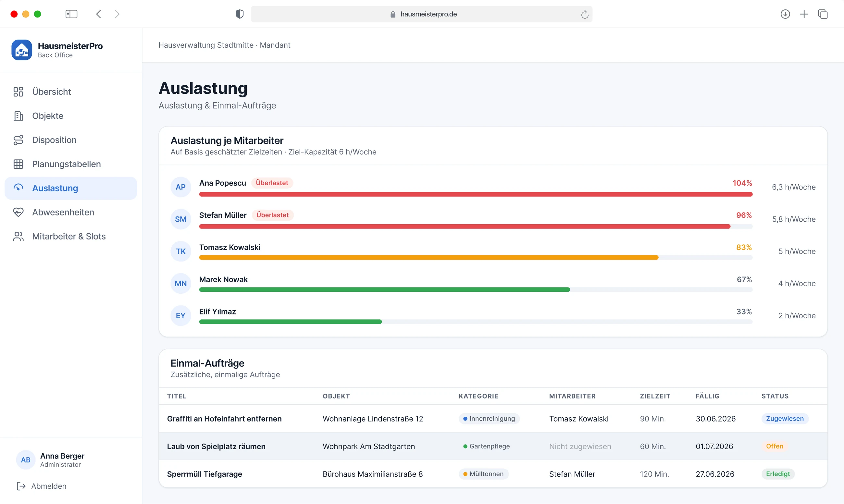Click the HausmeisterPro logo icon
Screen dimensions: 844x504
point(22,50)
